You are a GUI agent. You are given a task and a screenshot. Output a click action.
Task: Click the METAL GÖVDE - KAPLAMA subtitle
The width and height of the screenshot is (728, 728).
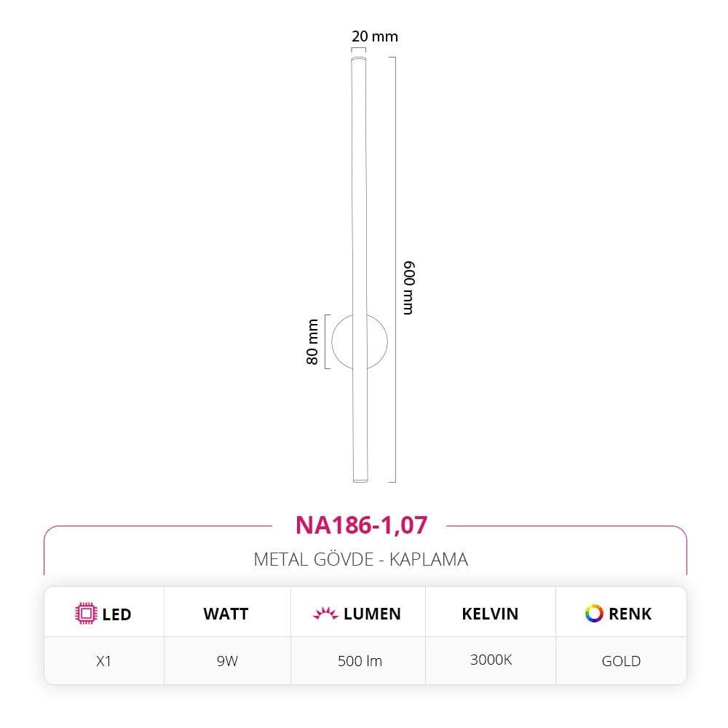pos(360,559)
